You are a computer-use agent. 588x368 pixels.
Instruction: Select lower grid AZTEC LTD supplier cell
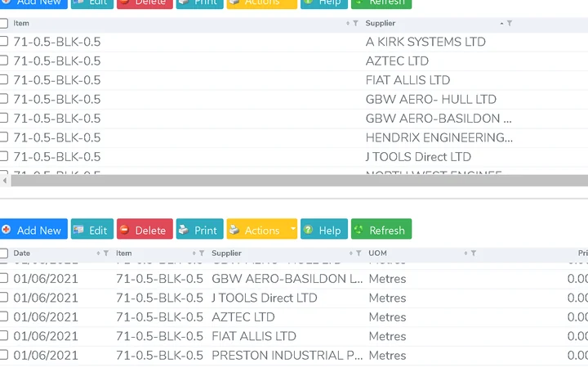[x=243, y=317]
